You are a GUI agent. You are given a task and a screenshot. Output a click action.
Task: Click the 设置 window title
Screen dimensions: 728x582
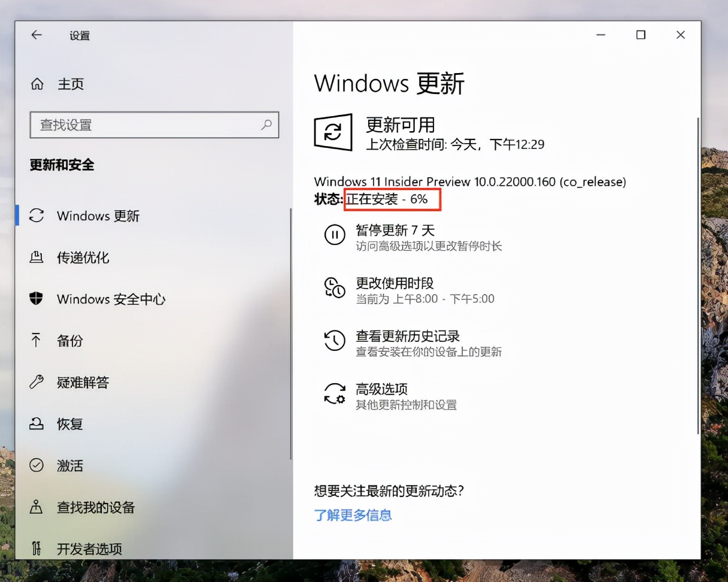pos(80,35)
